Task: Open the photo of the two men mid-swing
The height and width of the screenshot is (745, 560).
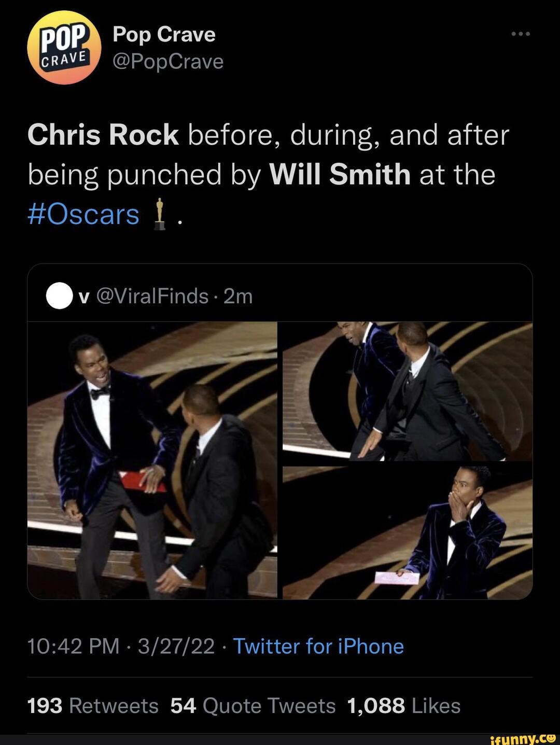Action: (x=408, y=391)
